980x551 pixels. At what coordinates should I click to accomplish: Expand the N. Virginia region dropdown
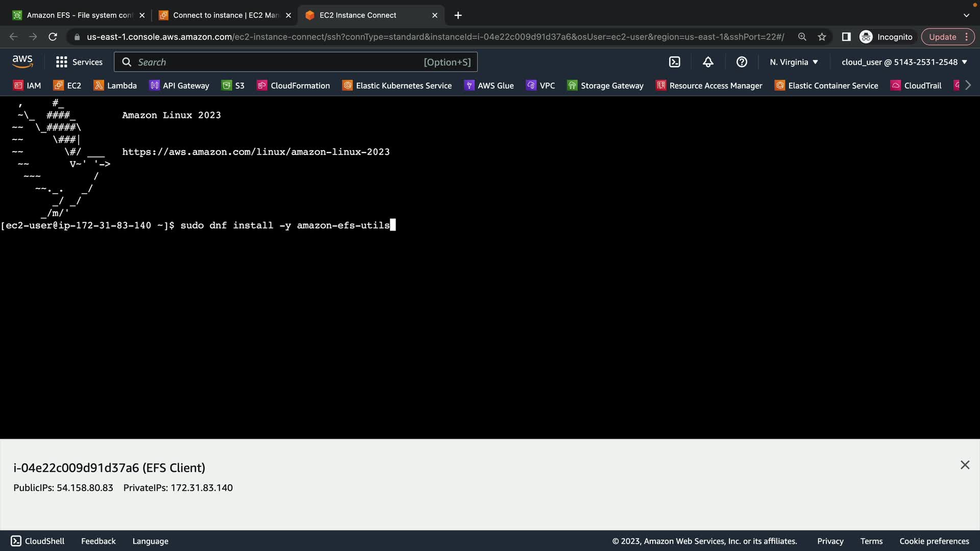(794, 62)
